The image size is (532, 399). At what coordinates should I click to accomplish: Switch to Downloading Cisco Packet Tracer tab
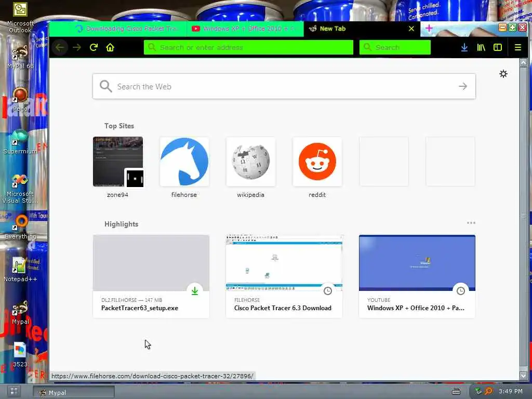pos(127,29)
